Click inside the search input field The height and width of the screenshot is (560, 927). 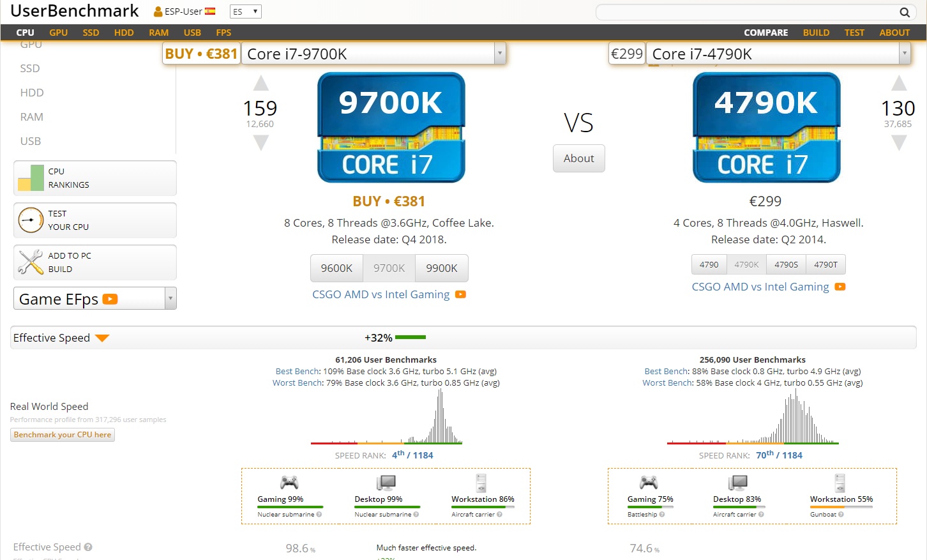click(x=747, y=12)
